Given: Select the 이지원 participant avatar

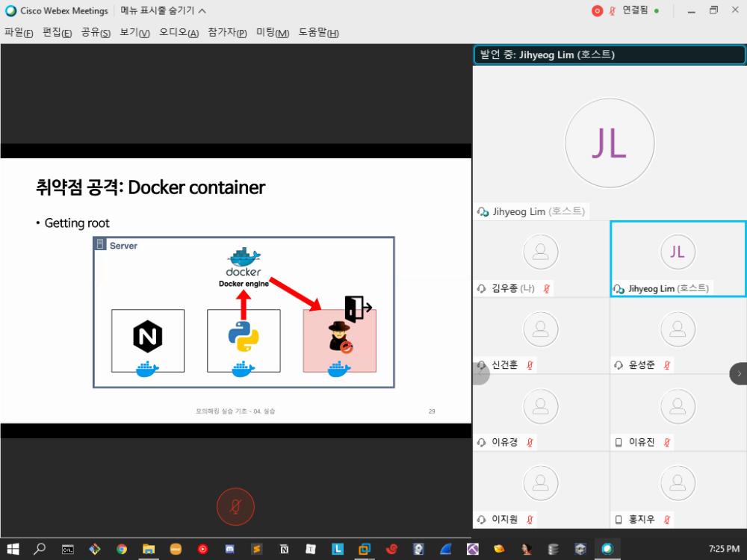Looking at the screenshot, I should click(541, 483).
